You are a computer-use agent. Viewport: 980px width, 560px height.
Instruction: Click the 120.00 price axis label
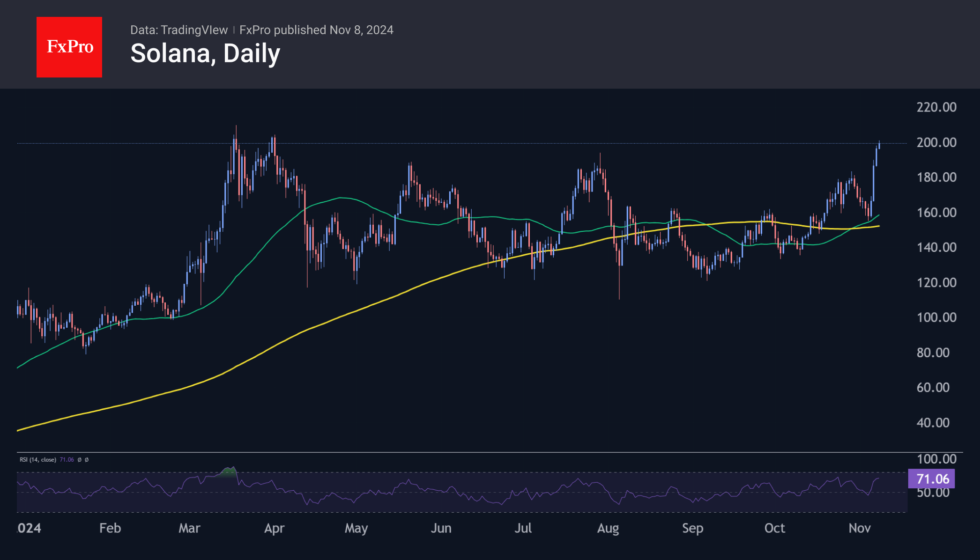click(936, 283)
